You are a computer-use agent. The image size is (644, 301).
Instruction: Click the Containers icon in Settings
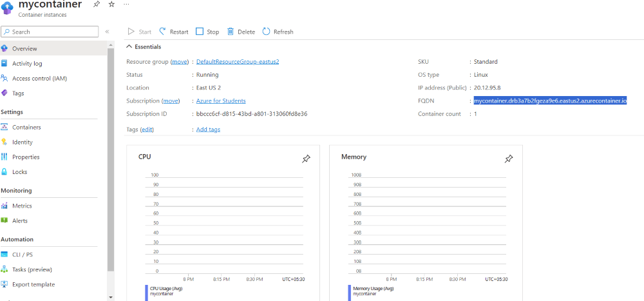tap(4, 127)
